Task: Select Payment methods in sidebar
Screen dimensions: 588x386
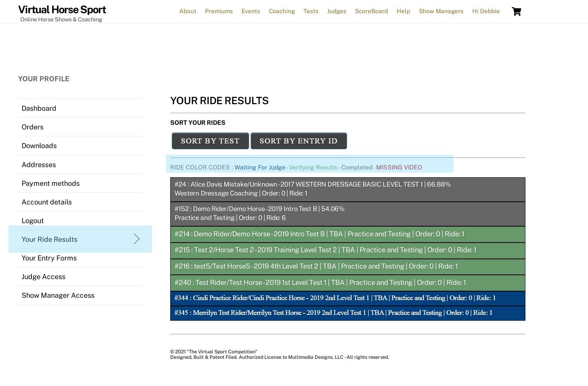Action: [51, 183]
